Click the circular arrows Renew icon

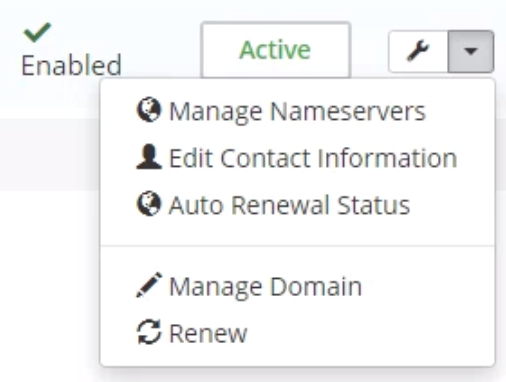click(x=149, y=331)
